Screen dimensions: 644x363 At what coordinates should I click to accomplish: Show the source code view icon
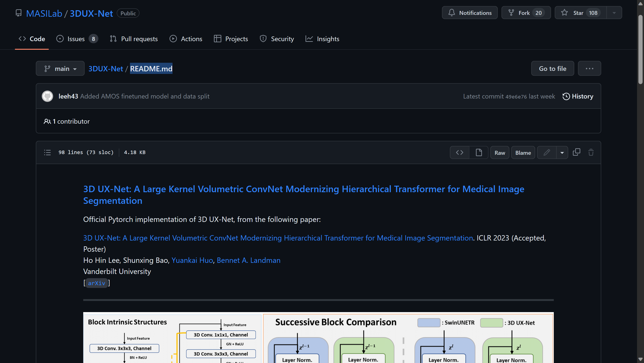459,152
